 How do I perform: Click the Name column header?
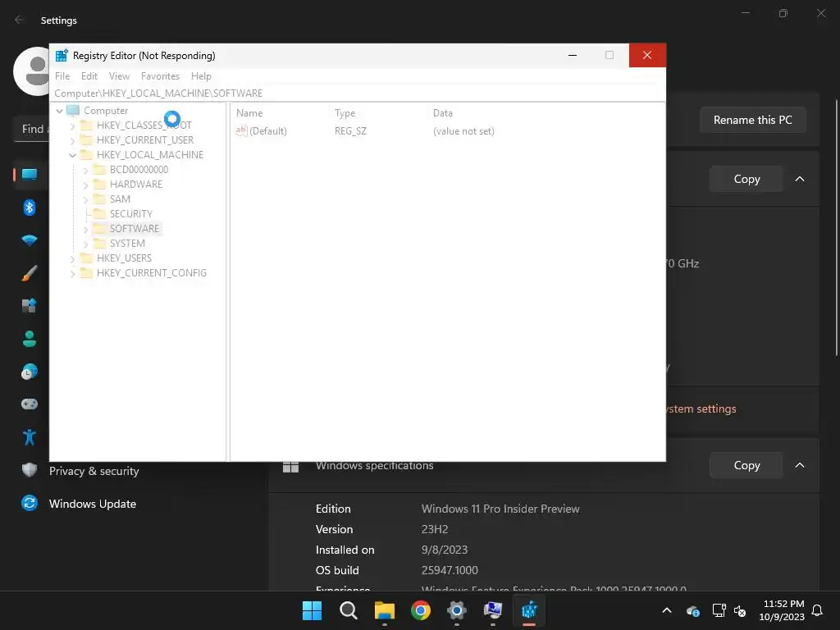[x=249, y=113]
